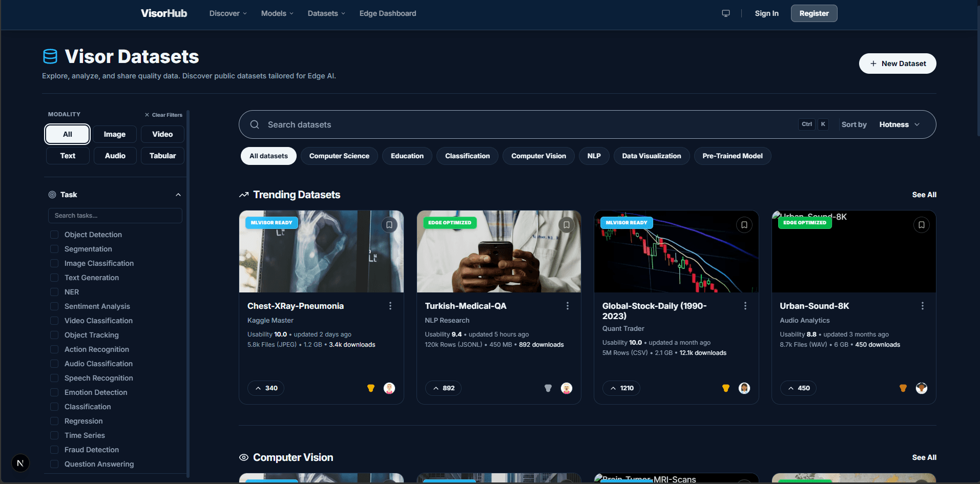Click Chest-XRay-Pneumonia author avatar
Screen dimensions: 980x484
[389, 388]
